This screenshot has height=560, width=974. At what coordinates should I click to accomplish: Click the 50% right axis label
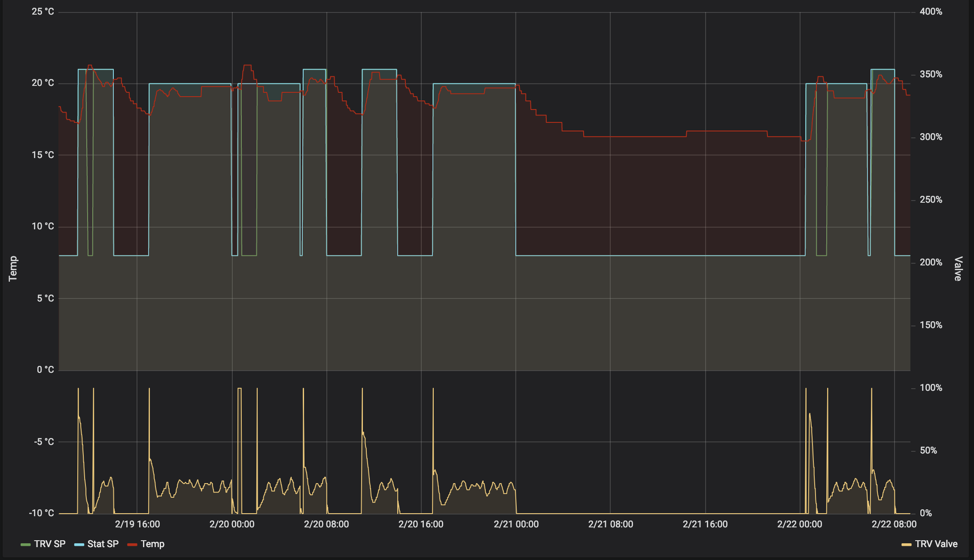click(928, 450)
